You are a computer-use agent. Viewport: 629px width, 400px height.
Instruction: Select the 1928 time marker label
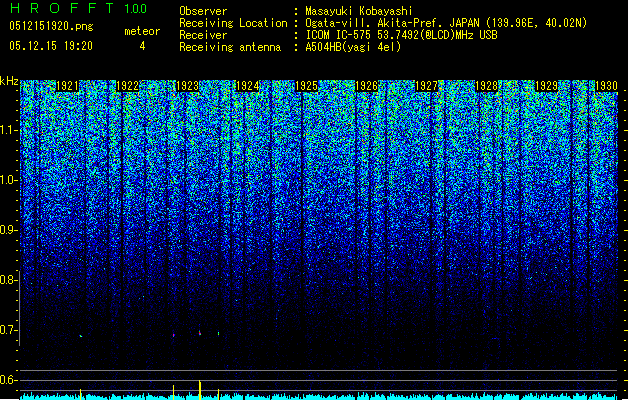(x=486, y=86)
